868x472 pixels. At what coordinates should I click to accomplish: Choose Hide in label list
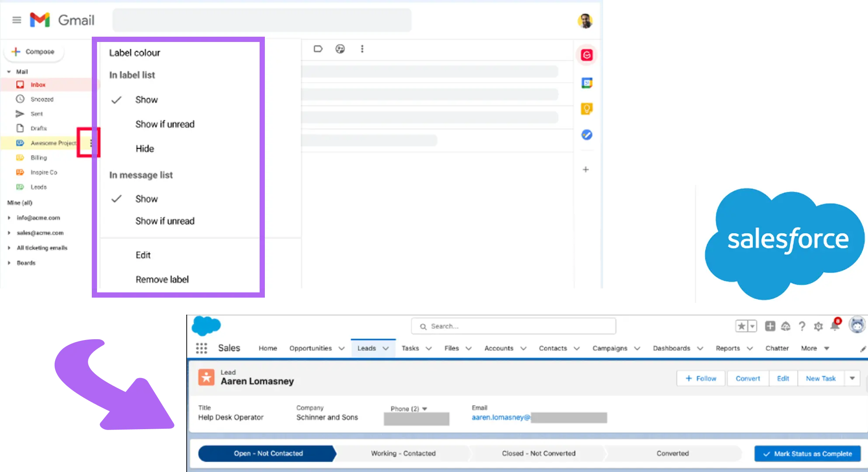[145, 149]
